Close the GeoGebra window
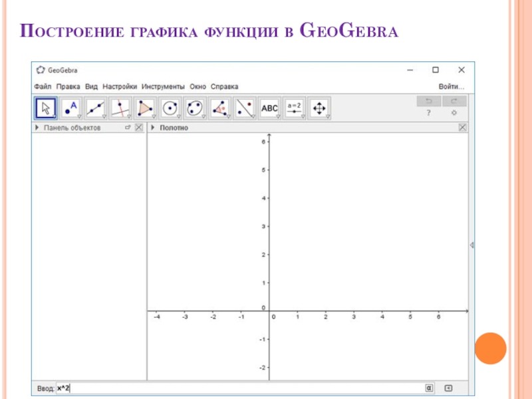Image resolution: width=532 pixels, height=399 pixels. coord(462,70)
